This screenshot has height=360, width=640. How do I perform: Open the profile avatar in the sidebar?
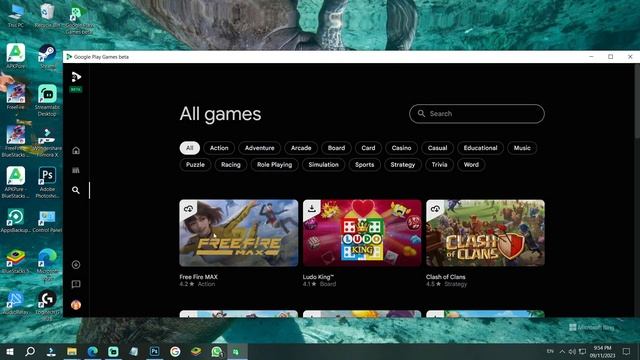76,305
